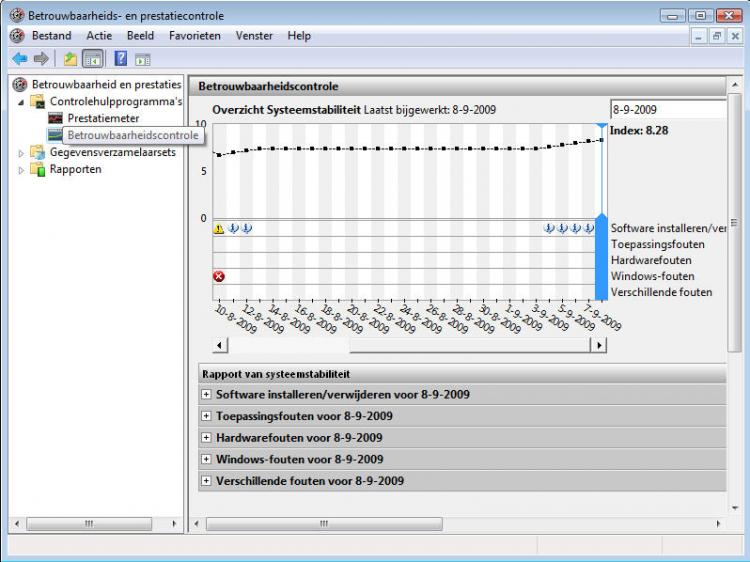The image size is (750, 562).
Task: Click the red error icon in Windows-fouten row
Action: coord(219,276)
